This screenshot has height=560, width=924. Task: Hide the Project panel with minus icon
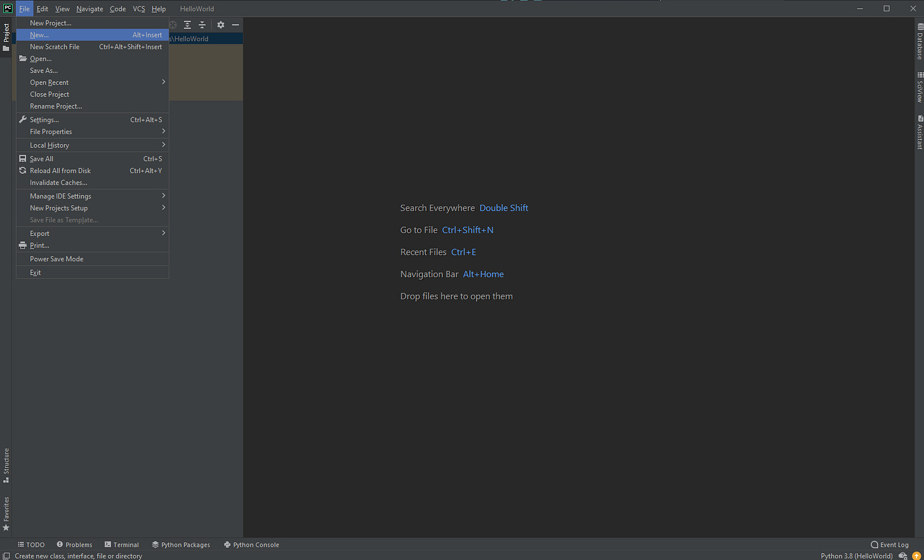(235, 25)
